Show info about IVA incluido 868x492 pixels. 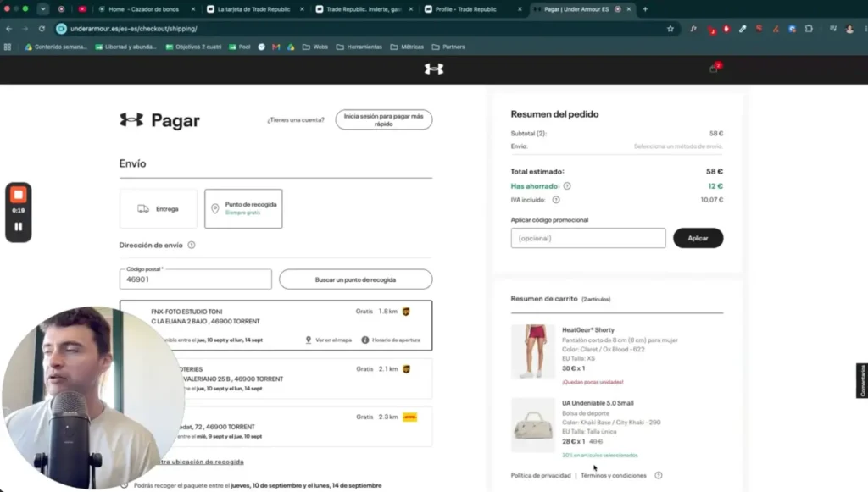click(556, 200)
